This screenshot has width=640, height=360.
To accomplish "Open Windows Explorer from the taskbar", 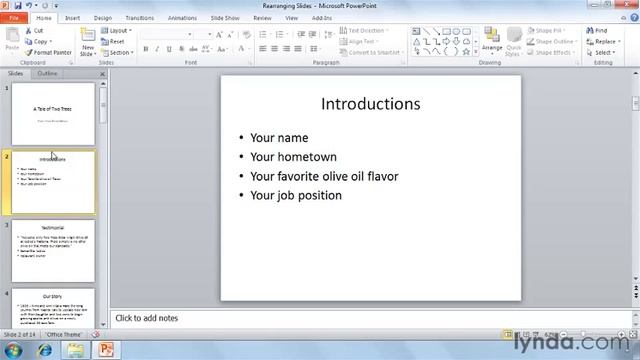I will pos(76,351).
